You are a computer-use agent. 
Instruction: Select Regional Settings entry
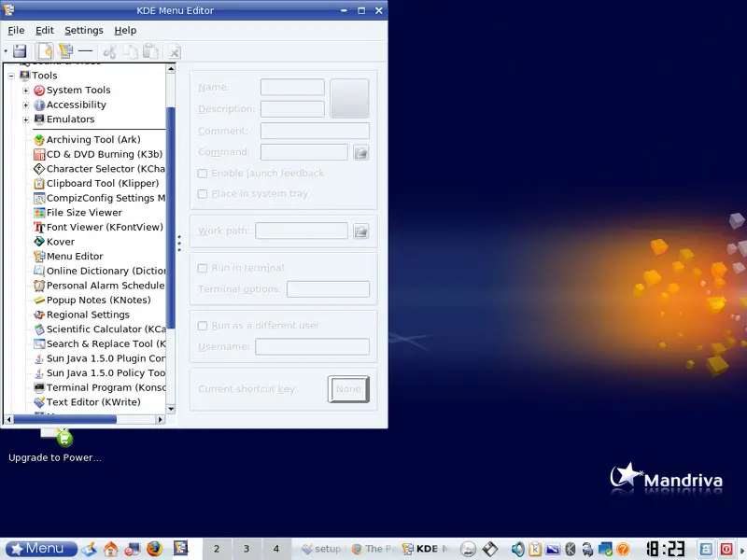(x=82, y=315)
